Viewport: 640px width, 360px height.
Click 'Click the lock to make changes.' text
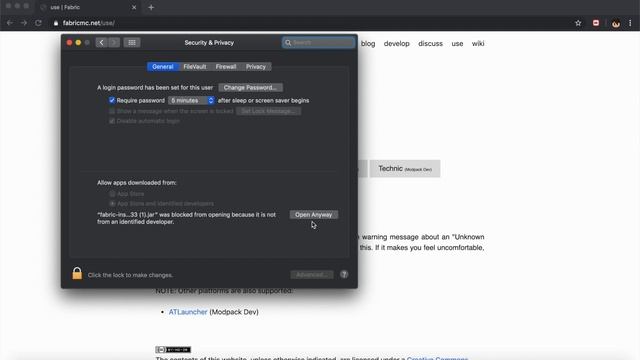pyautogui.click(x=130, y=275)
